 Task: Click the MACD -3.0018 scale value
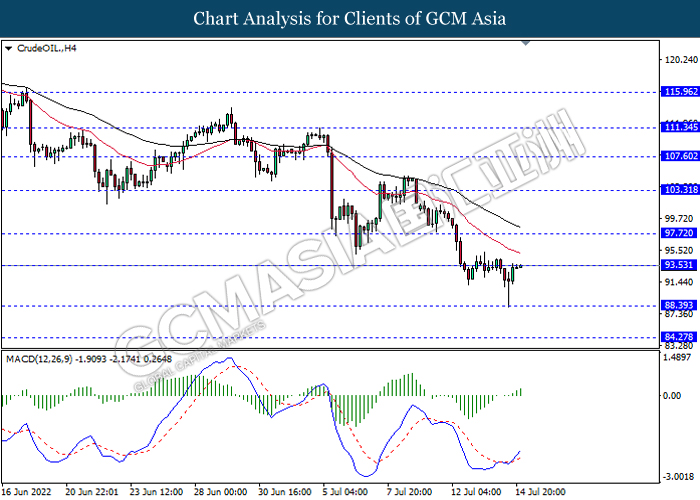pyautogui.click(x=679, y=477)
